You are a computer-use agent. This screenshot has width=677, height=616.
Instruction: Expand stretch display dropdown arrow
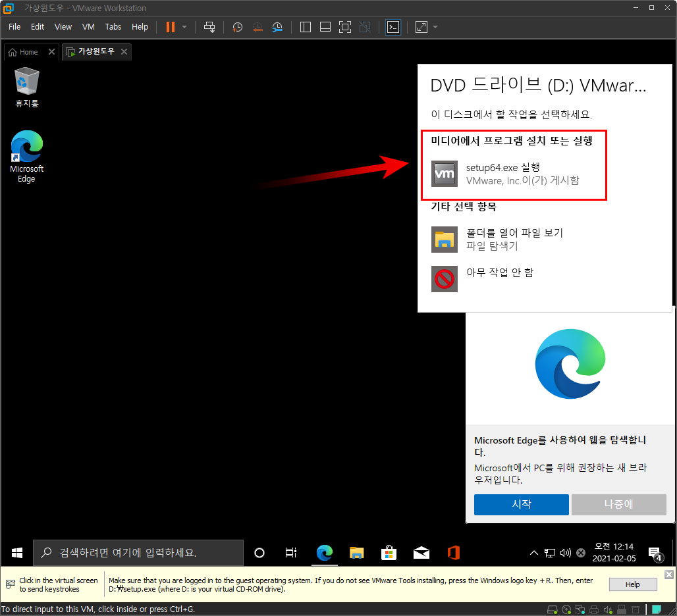point(435,27)
